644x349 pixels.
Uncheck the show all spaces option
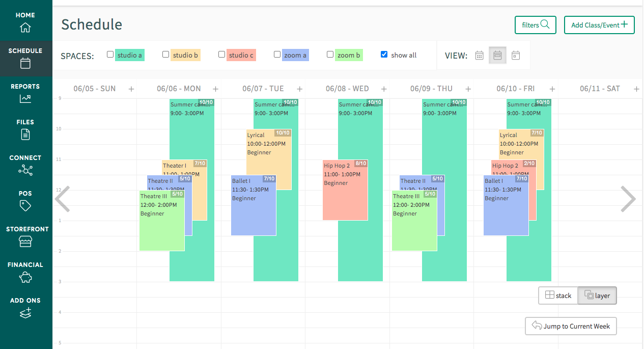[384, 55]
